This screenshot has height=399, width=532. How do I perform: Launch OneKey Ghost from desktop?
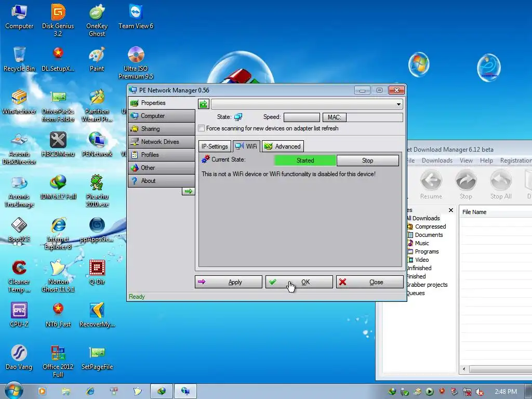97,20
